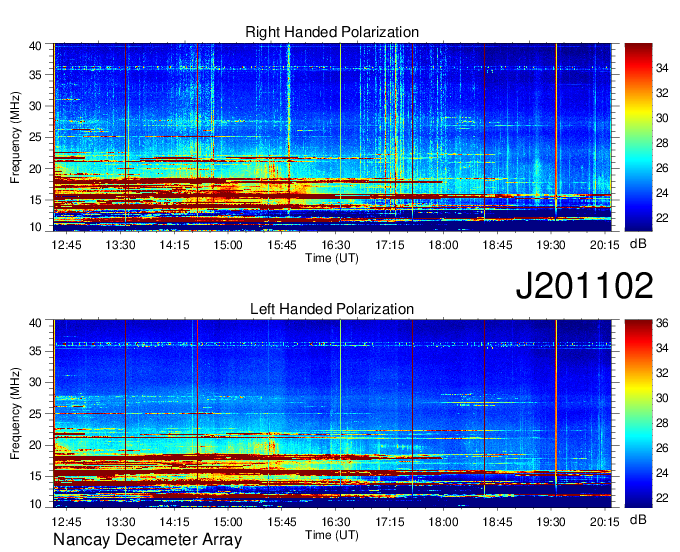
Task: Click the 35 MHz tick of Left Handed plot
Action: pos(35,351)
